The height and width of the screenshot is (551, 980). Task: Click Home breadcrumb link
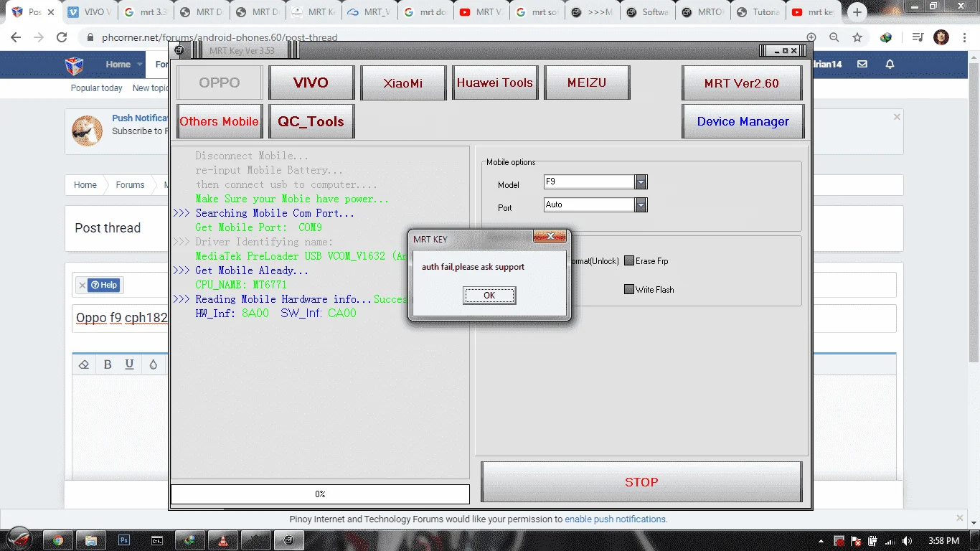coord(85,184)
